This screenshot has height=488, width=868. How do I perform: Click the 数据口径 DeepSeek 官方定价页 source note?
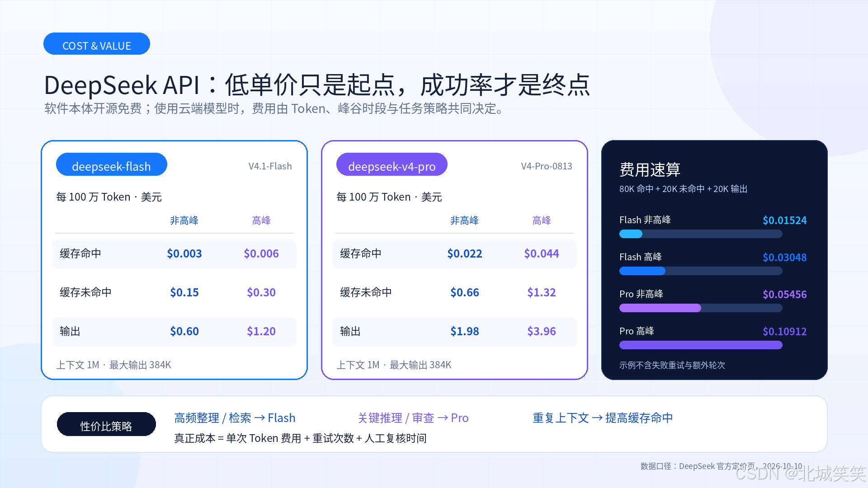pyautogui.click(x=722, y=466)
